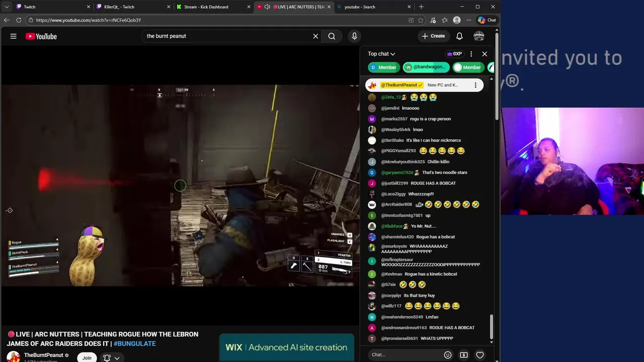Start voice search with microphone
This screenshot has height=362, width=644.
coord(354,36)
